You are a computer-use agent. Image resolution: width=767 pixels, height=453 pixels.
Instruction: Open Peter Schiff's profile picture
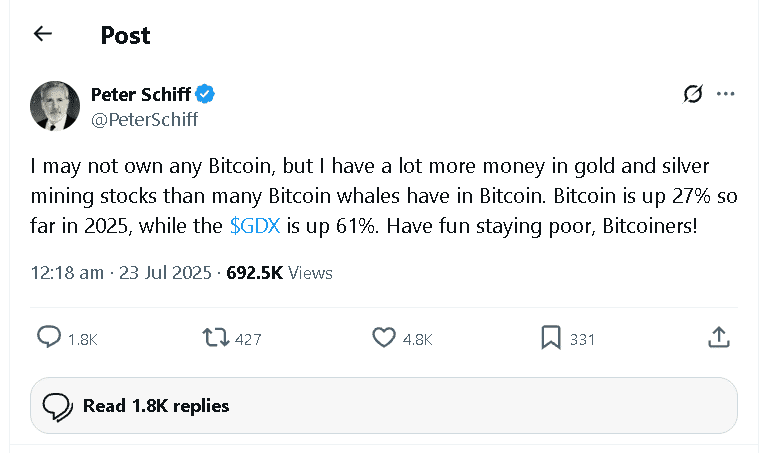55,106
